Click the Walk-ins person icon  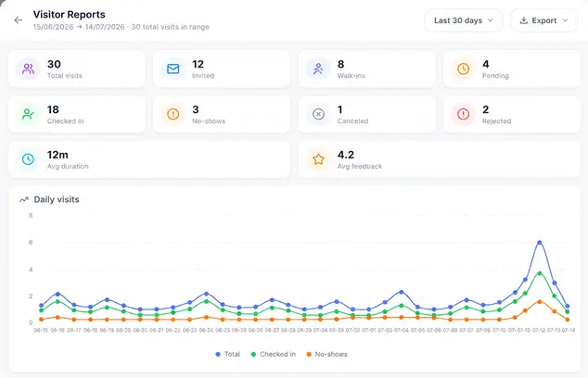pyautogui.click(x=318, y=69)
